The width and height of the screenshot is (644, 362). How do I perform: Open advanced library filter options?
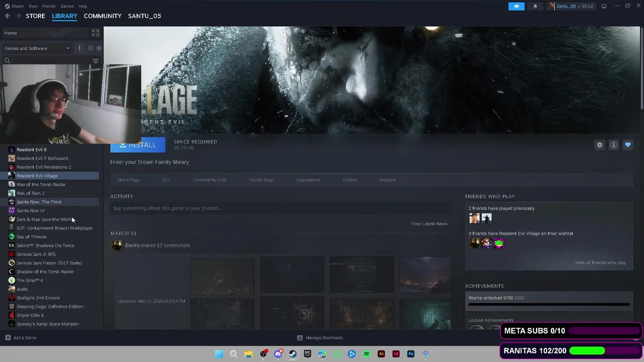tap(95, 61)
